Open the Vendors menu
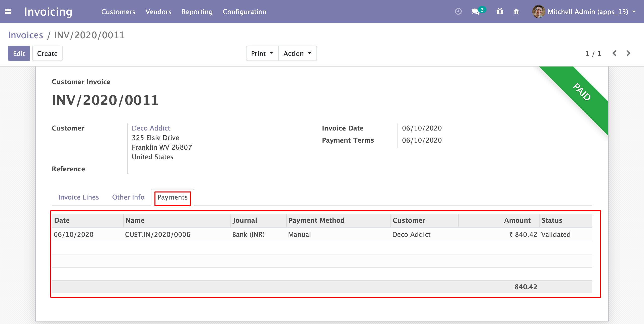 click(x=158, y=12)
